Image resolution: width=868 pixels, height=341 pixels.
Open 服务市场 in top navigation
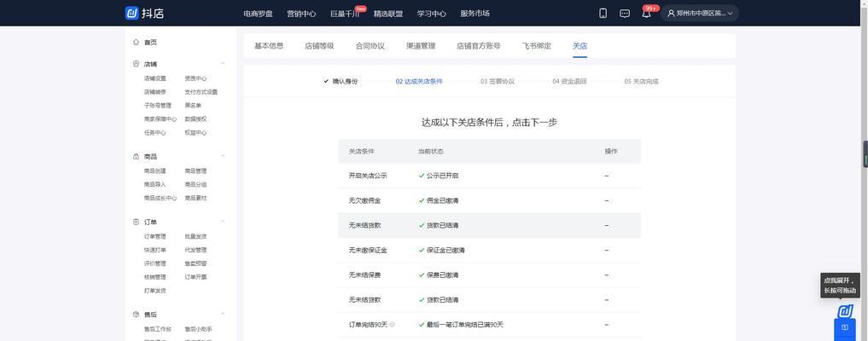click(475, 14)
